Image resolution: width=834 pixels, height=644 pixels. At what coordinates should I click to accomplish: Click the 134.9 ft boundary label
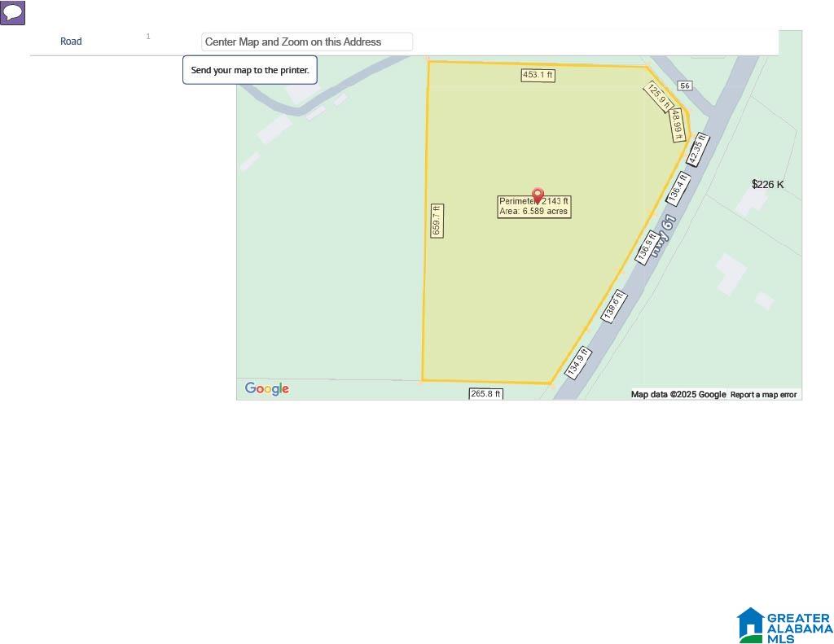[578, 362]
